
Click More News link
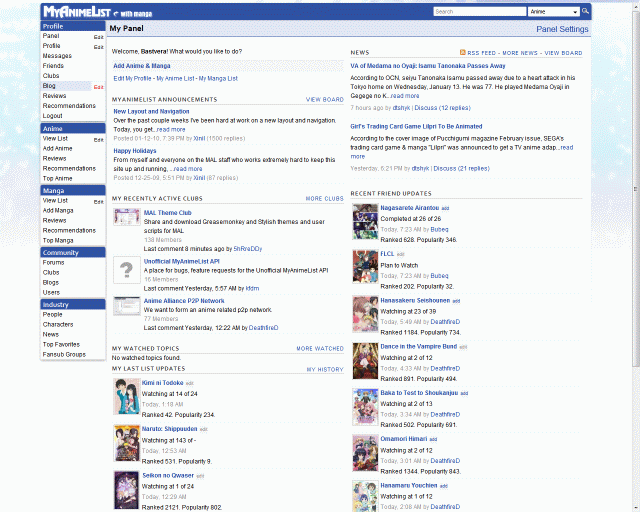click(520, 53)
